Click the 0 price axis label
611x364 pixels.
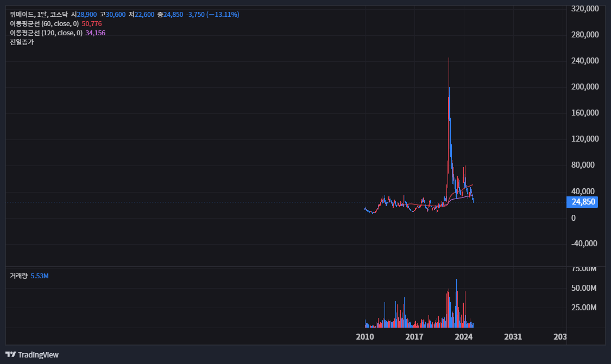(573, 218)
